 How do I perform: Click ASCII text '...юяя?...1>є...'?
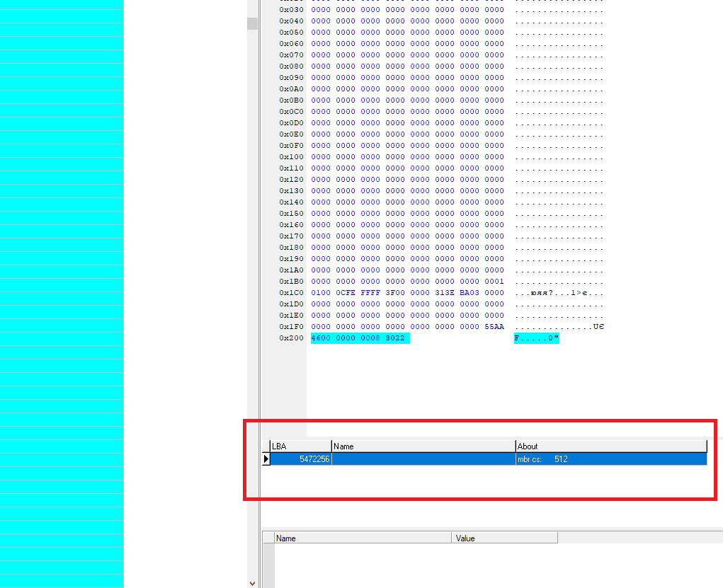[x=559, y=293]
